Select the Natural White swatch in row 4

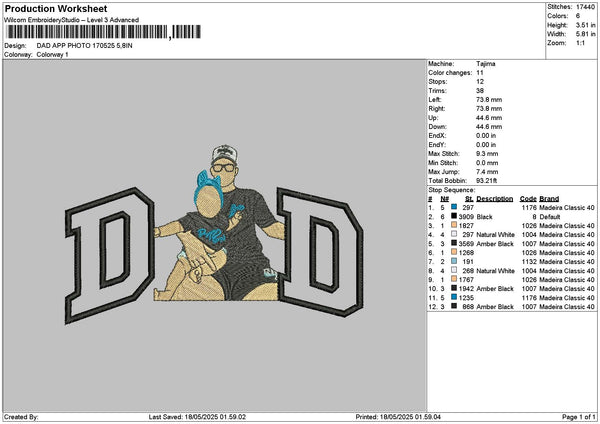[454, 234]
